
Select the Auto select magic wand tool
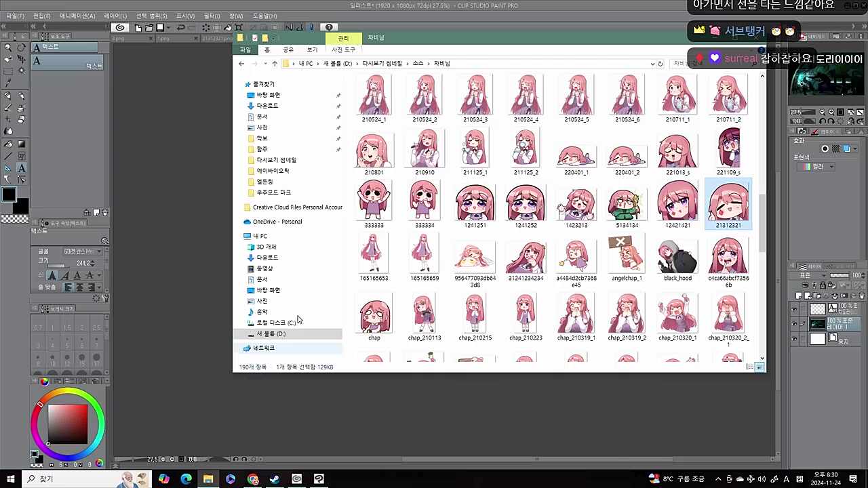click(22, 71)
